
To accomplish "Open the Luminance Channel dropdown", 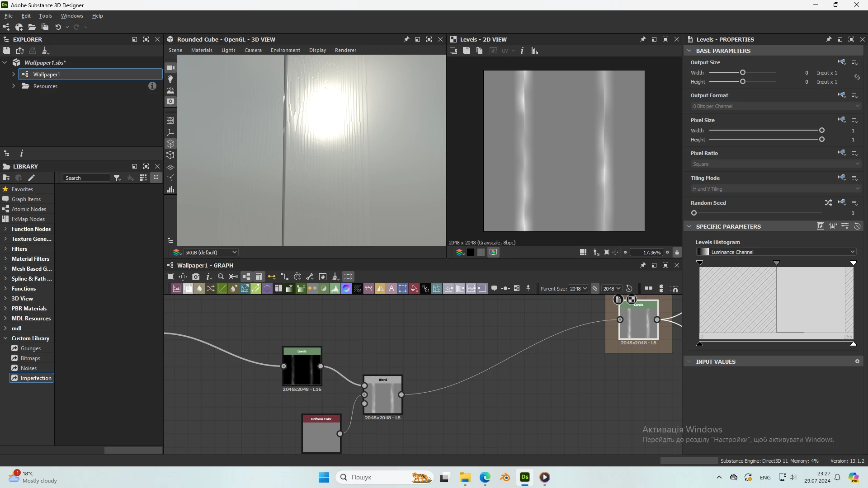I will point(776,252).
